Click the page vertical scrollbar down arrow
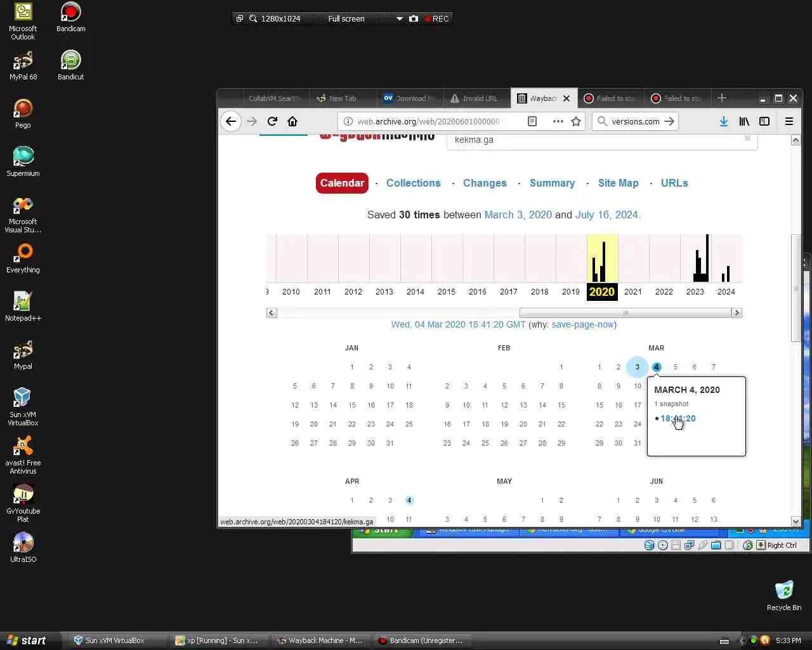This screenshot has height=650, width=812. [796, 521]
